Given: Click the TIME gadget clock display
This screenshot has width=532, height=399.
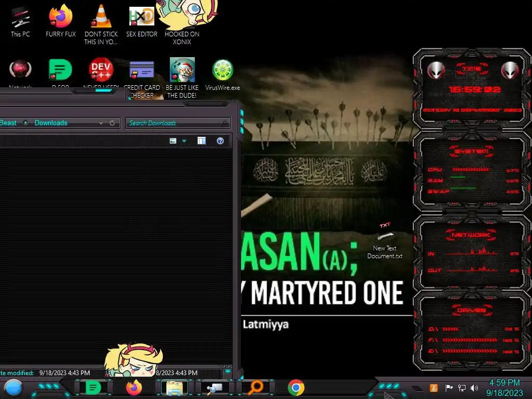Looking at the screenshot, I should coord(474,89).
